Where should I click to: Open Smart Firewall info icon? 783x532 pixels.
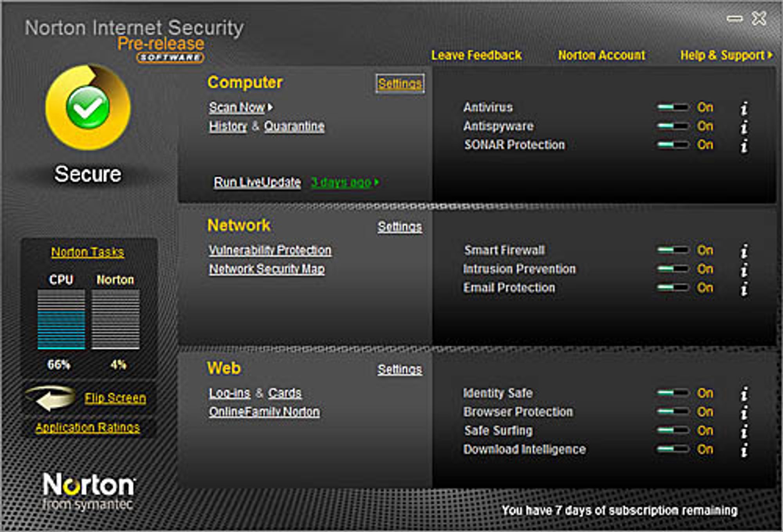[x=744, y=251]
